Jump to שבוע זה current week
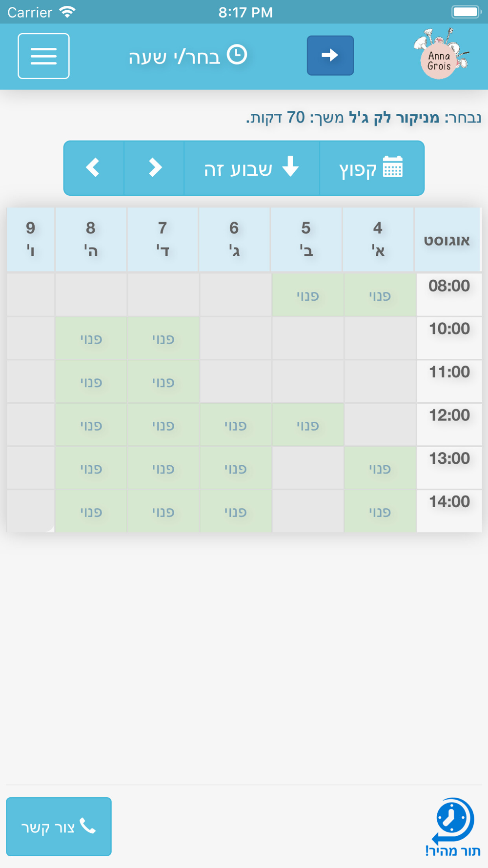The height and width of the screenshot is (868, 488). 251,168
